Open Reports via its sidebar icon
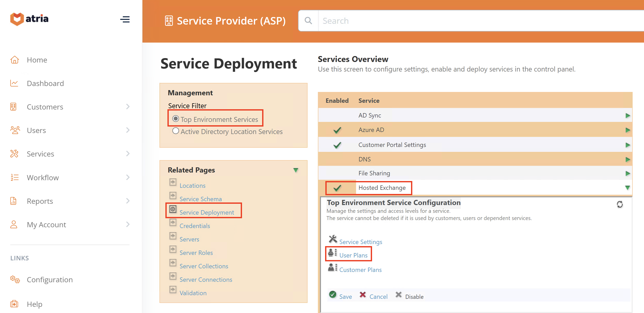 click(x=14, y=201)
